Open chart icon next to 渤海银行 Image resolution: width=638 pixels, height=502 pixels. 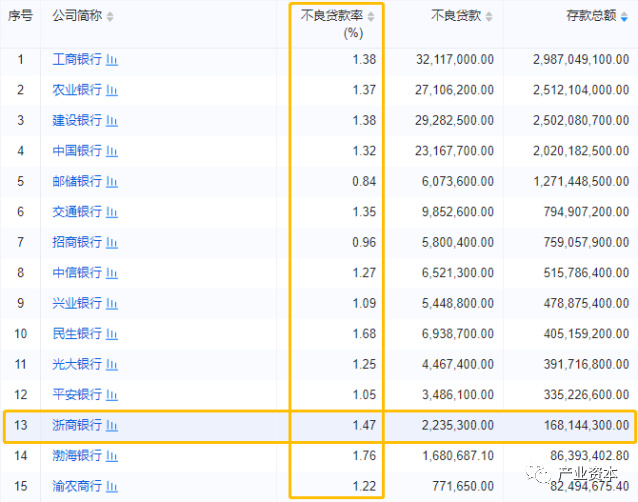(x=112, y=456)
